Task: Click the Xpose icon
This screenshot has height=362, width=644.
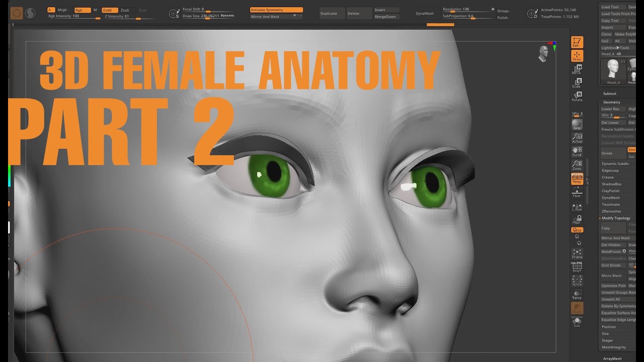Action: pyautogui.click(x=577, y=281)
